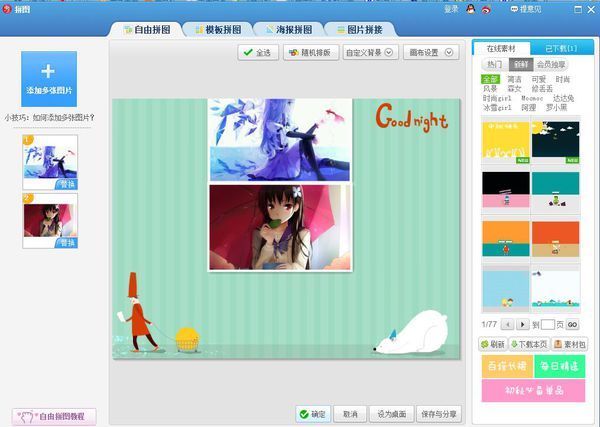Viewport: 600px width, 427px height.
Task: Click the 全选 select-all button
Action: point(258,52)
